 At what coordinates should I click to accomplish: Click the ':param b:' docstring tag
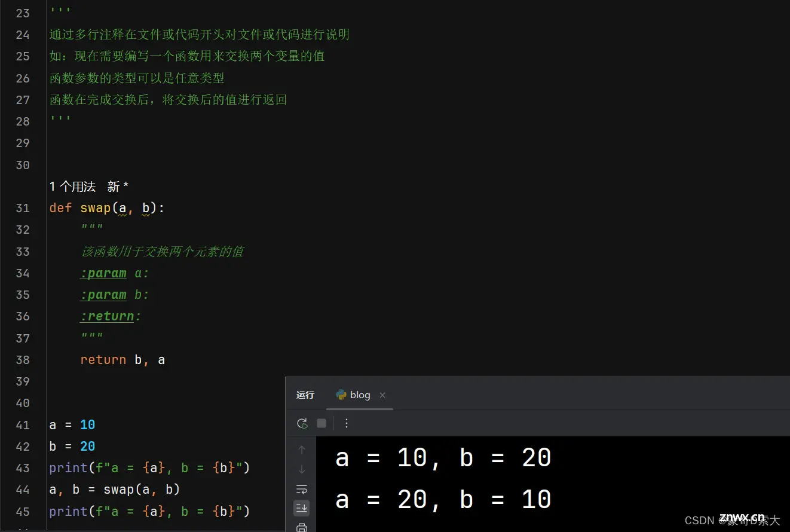pos(114,295)
